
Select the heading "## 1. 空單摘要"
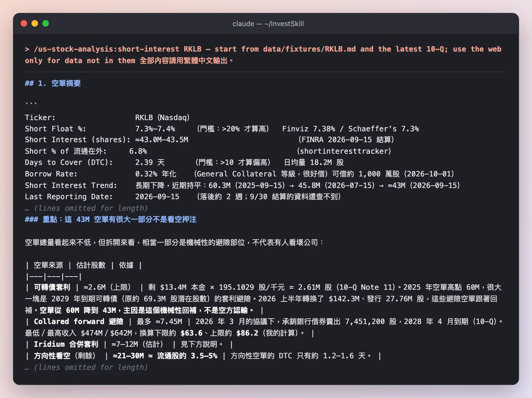click(53, 83)
